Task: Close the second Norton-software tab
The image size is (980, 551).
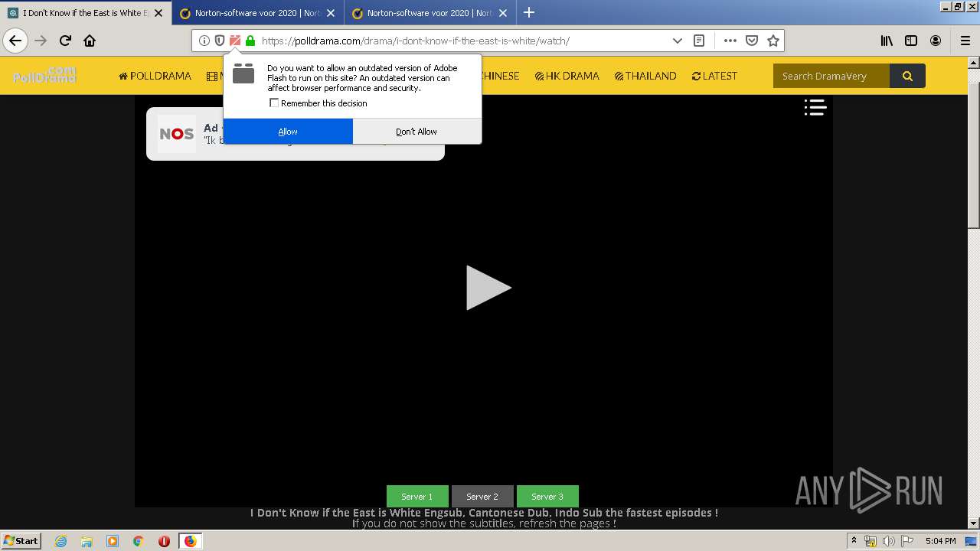Action: click(x=503, y=13)
